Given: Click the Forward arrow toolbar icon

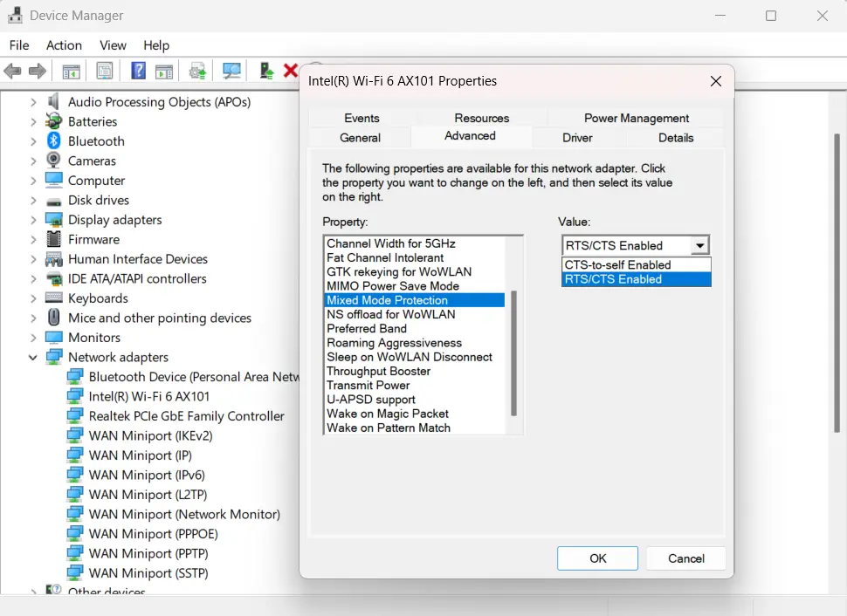Looking at the screenshot, I should pos(38,71).
